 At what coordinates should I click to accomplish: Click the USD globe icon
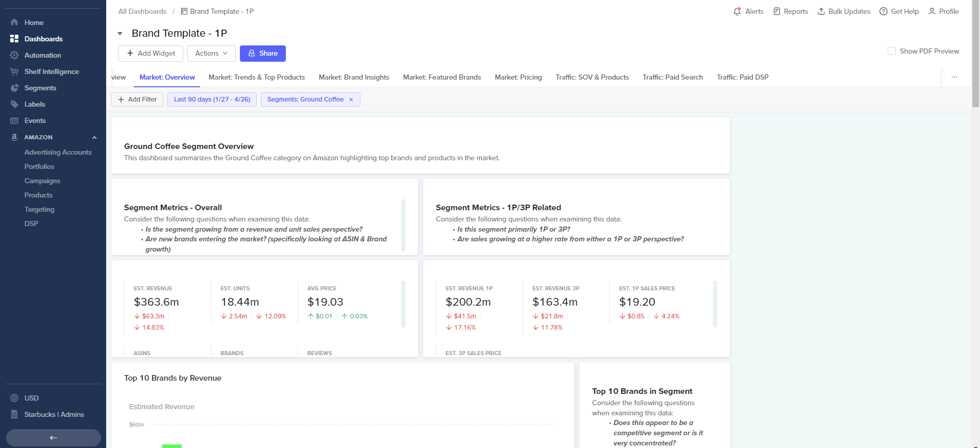point(14,398)
